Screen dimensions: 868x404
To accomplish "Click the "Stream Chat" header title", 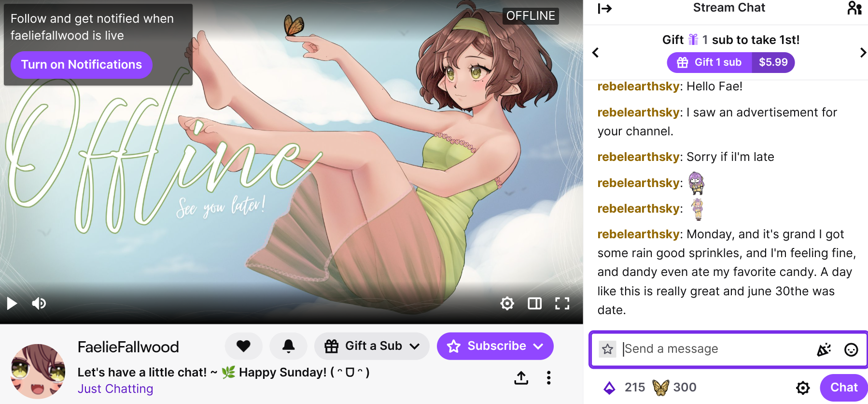I will point(729,8).
